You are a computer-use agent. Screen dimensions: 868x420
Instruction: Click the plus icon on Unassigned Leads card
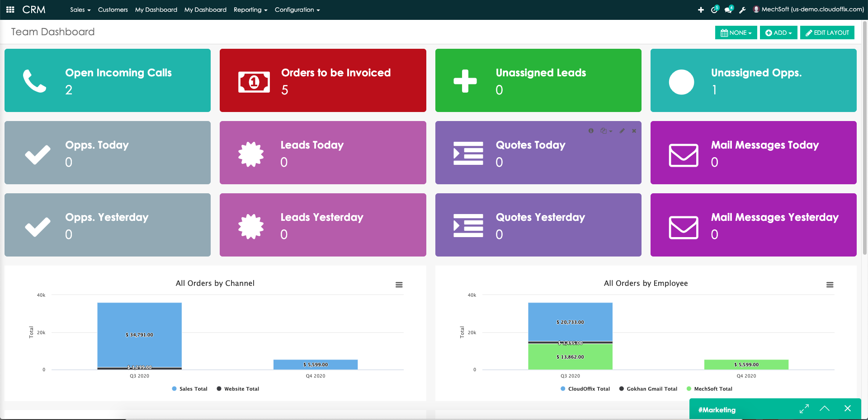pos(465,81)
